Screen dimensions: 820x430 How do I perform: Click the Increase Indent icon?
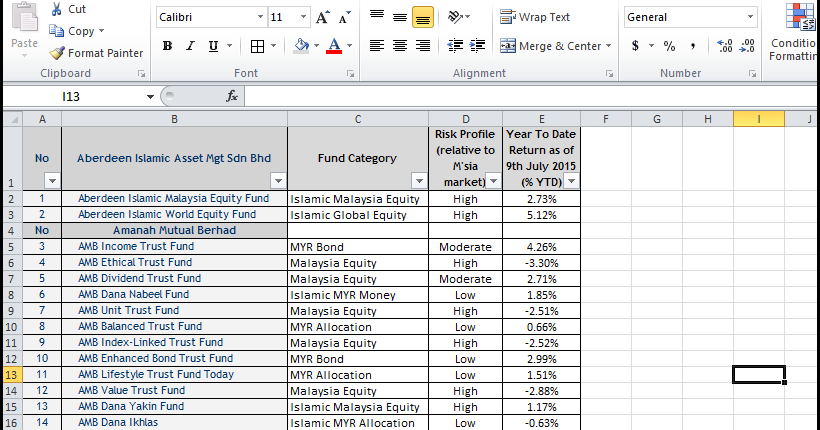click(477, 46)
